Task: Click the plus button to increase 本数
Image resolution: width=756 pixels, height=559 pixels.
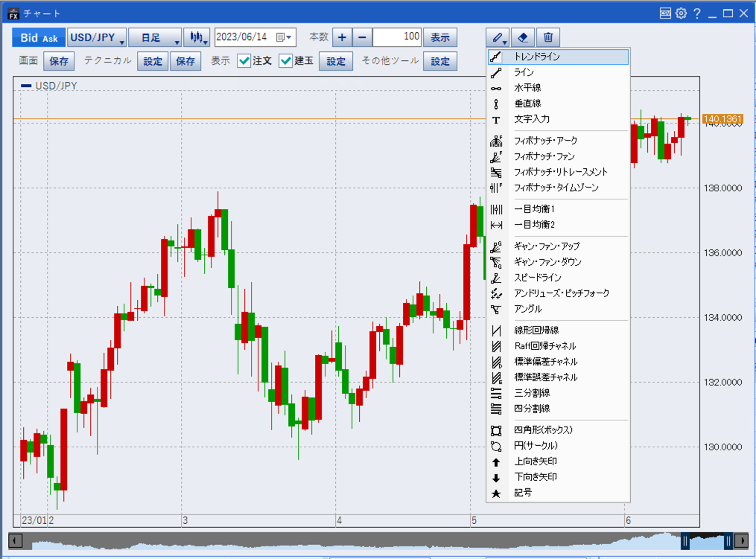Action: pos(341,38)
